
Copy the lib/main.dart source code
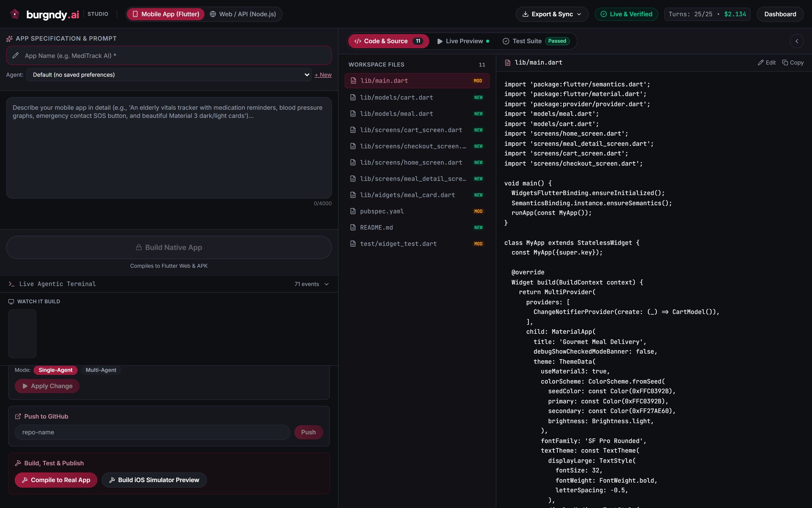click(793, 62)
